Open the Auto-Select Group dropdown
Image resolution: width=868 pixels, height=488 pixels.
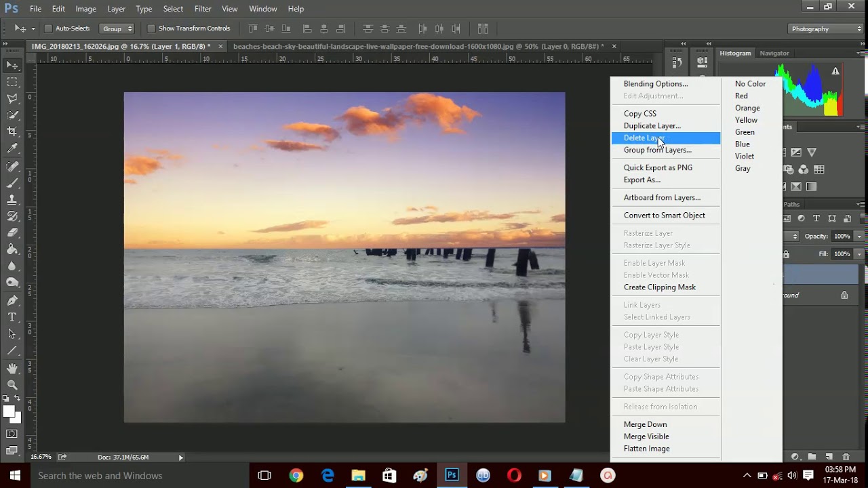(117, 28)
